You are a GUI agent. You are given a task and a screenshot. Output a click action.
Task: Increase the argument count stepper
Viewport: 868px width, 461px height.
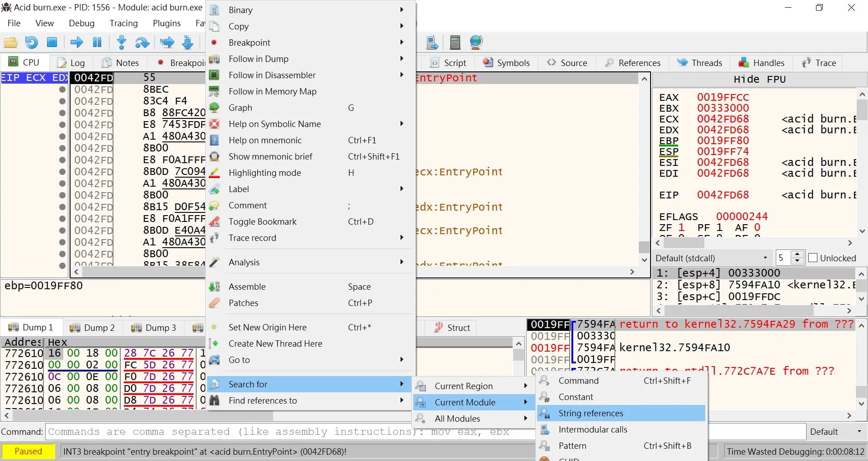pyautogui.click(x=798, y=255)
